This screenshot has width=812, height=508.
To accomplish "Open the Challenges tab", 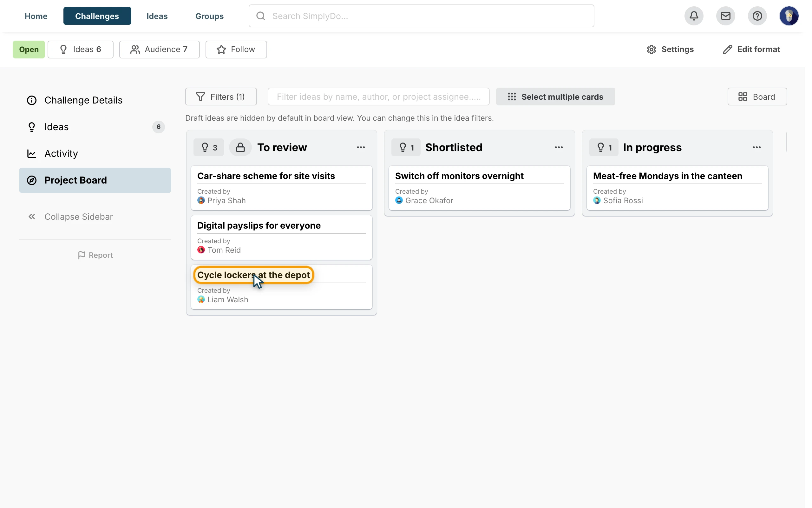I will (x=97, y=16).
